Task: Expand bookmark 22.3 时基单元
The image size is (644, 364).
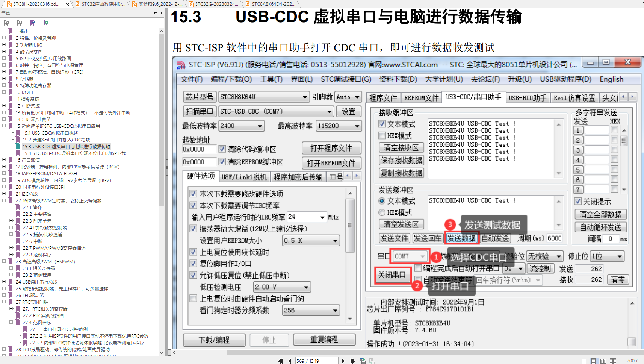Action: click(x=11, y=221)
